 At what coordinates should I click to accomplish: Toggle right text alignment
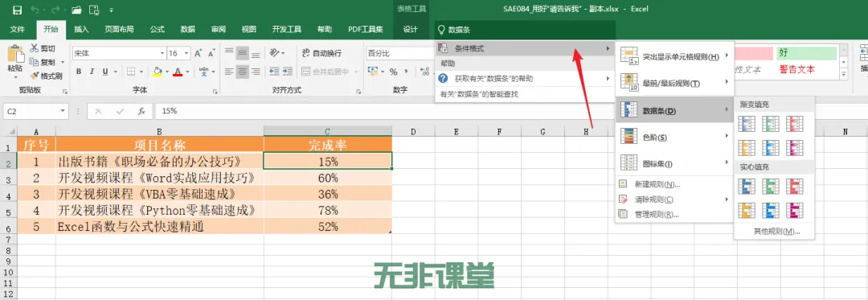click(256, 72)
